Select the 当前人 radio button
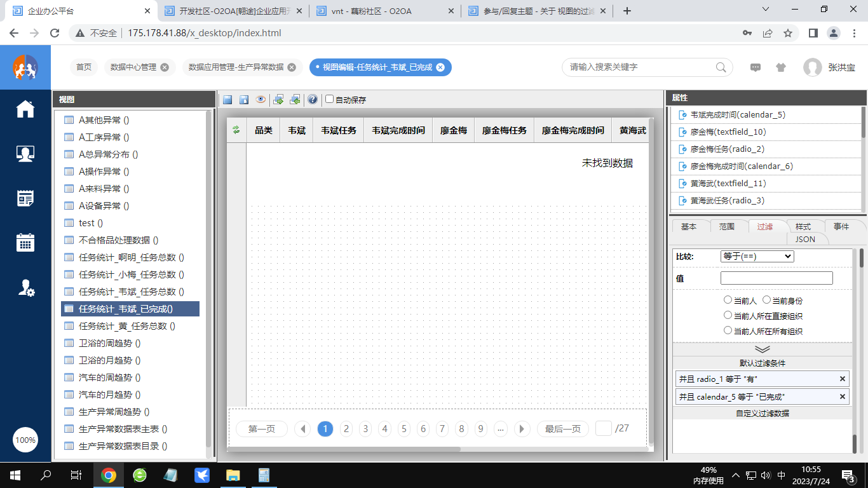The image size is (868, 488). click(x=727, y=298)
